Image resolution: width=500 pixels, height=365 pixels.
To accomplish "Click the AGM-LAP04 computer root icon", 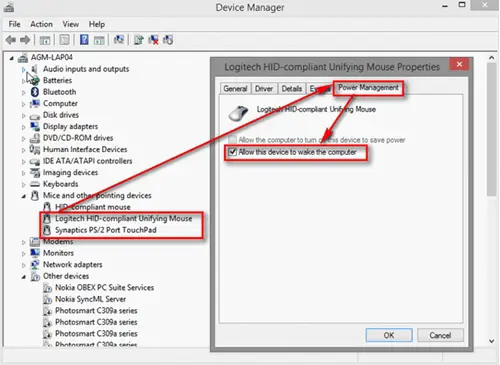I will point(23,58).
